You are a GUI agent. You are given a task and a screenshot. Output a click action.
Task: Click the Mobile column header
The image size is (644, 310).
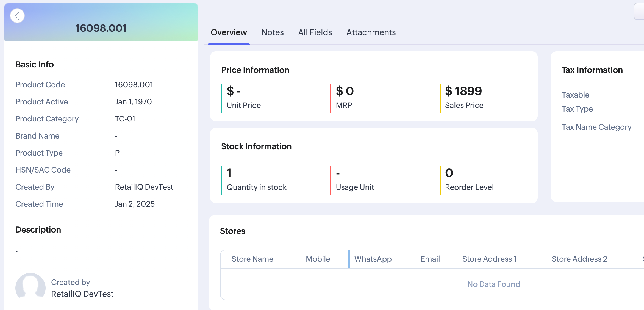tap(318, 259)
